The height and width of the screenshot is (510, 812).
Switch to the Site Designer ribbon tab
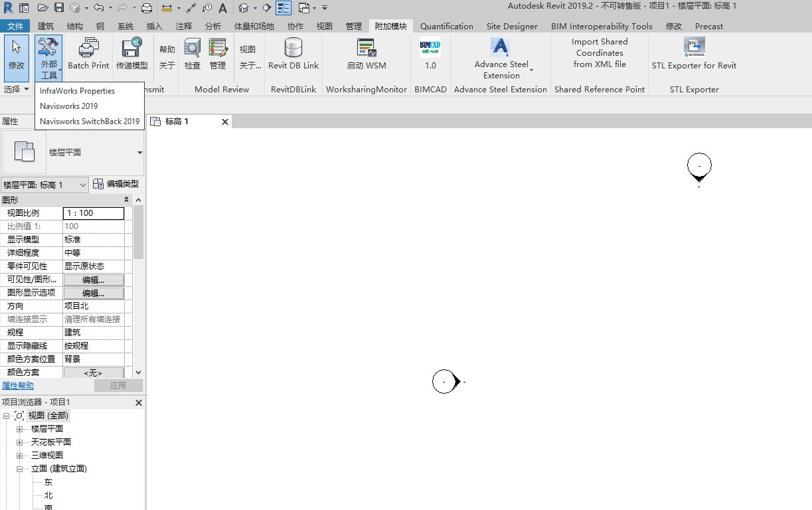point(512,27)
